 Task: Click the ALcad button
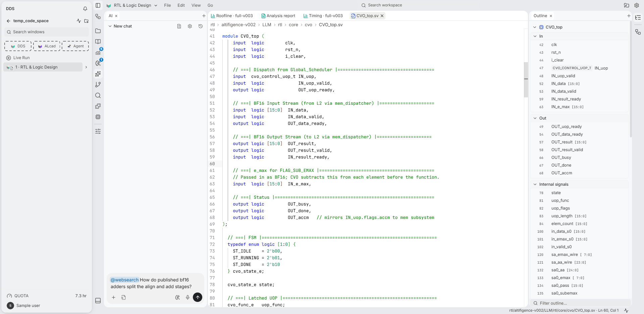point(47,46)
